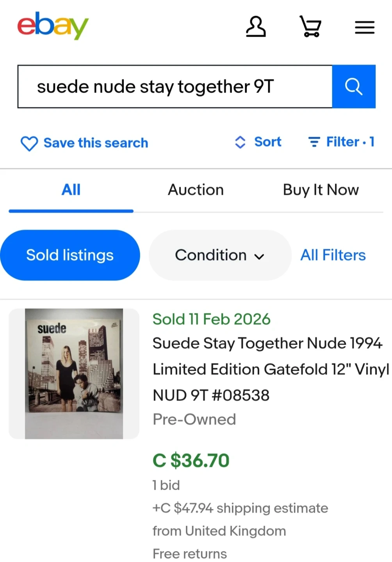Viewport: 392px width, 562px height.
Task: Select the All tab
Action: [x=71, y=190]
